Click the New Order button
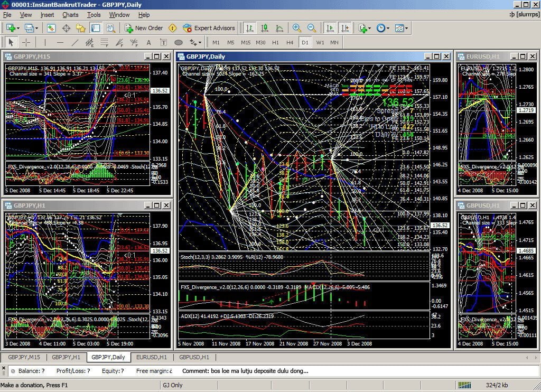The width and height of the screenshot is (541, 392). [144, 28]
